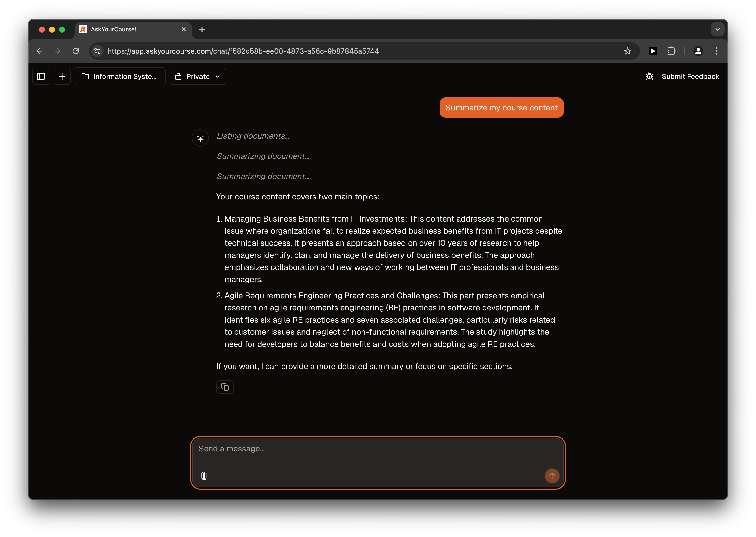Click the Submit Feedback button
The image size is (756, 537).
point(690,76)
